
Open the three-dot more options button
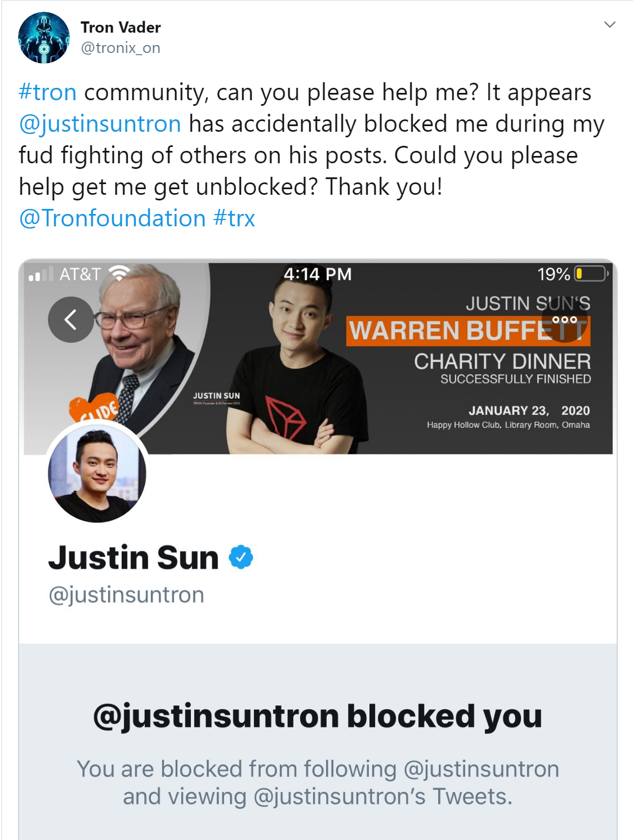564,320
